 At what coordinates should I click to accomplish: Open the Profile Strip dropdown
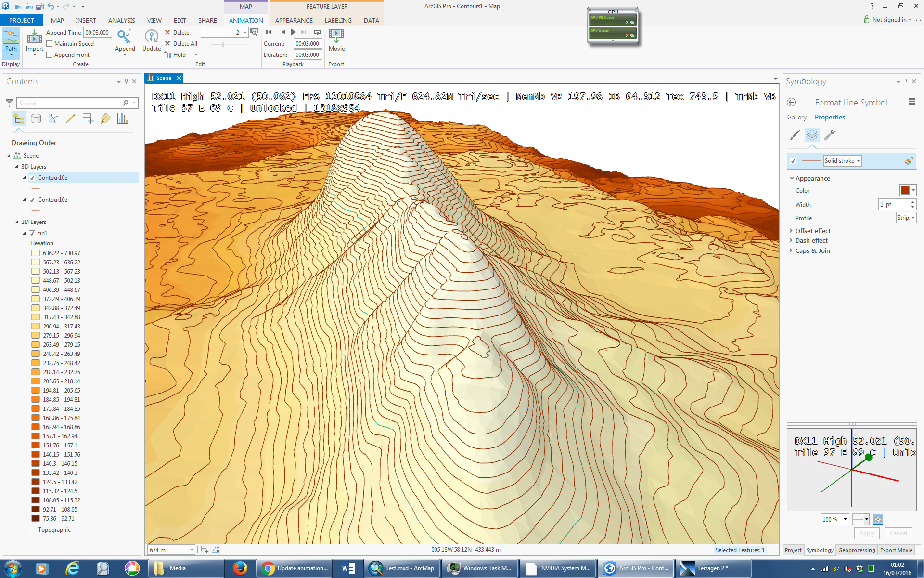click(906, 218)
